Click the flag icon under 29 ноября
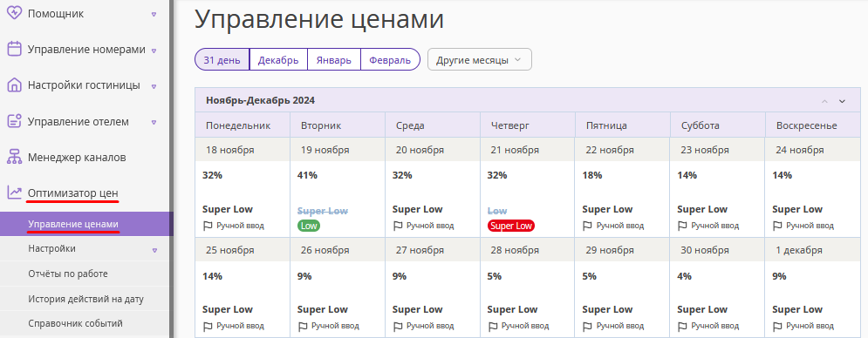This screenshot has height=338, width=868. [588, 326]
